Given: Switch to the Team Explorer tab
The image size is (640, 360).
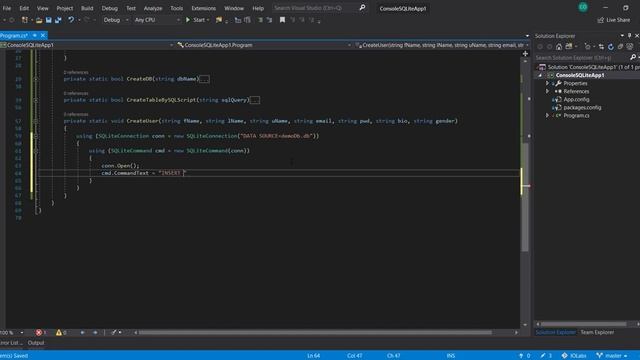Looking at the screenshot, I should click(597, 332).
